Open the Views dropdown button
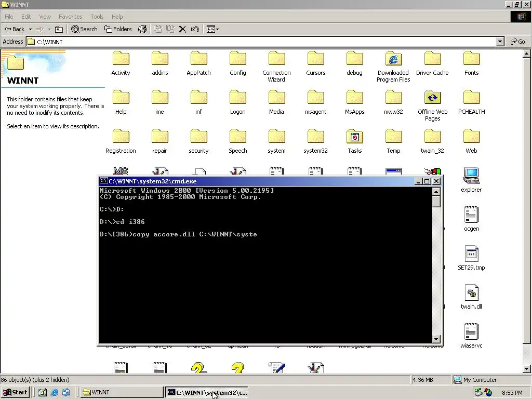 click(x=212, y=29)
